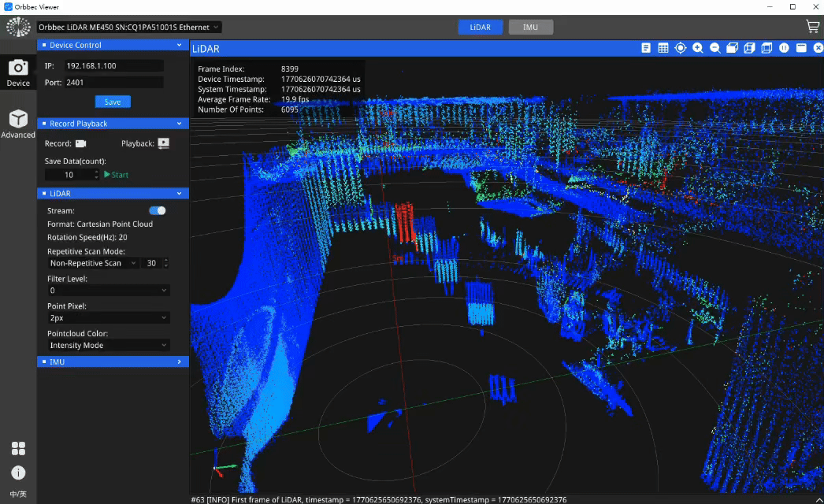Pause the LiDAR stream view
824x504 pixels.
[784, 48]
